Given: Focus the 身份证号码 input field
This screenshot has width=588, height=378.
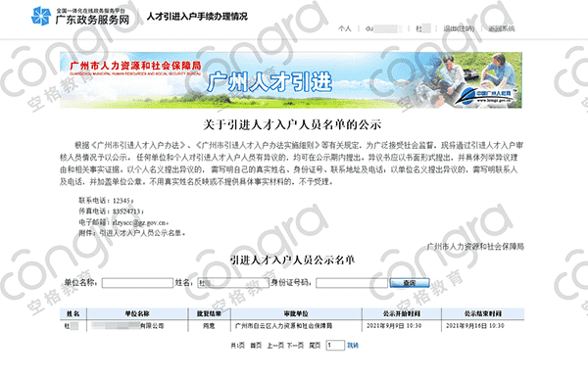Looking at the screenshot, I should (x=352, y=283).
